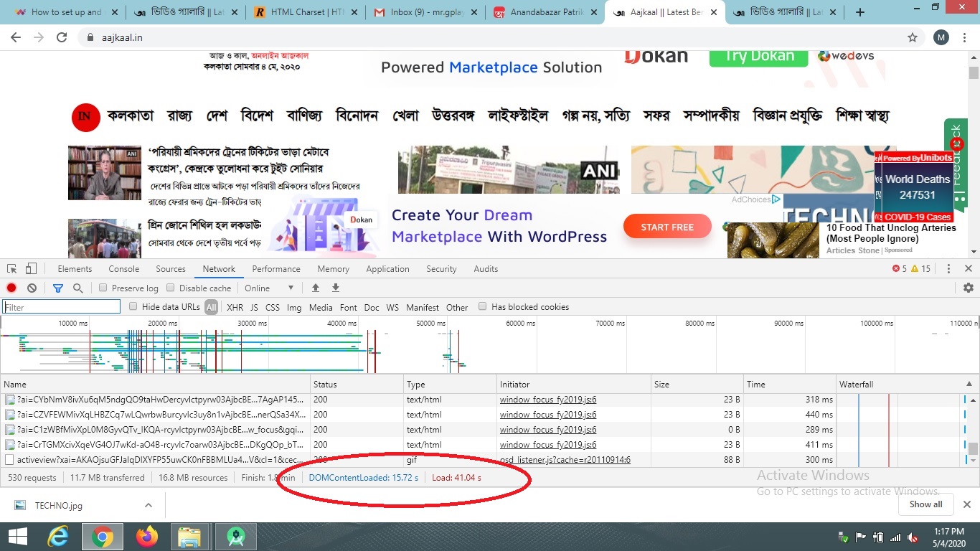Filter requests by WS type
Viewport: 980px width, 551px height.
(392, 307)
